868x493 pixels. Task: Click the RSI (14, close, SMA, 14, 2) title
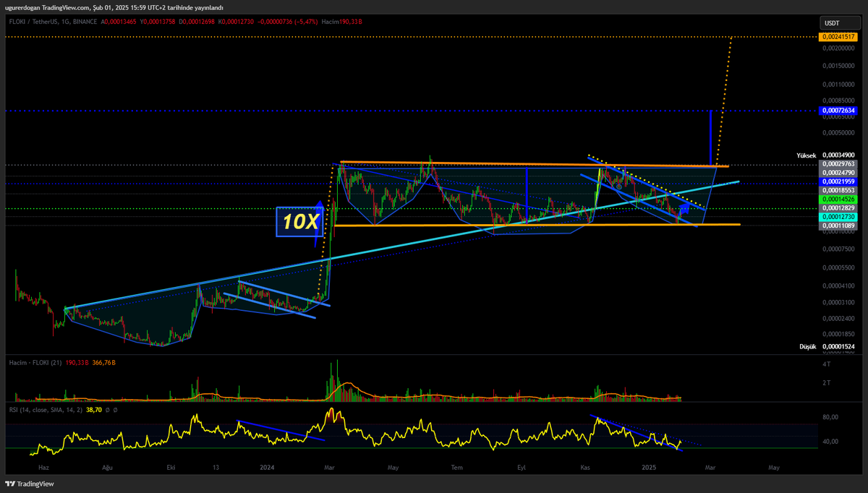point(44,409)
